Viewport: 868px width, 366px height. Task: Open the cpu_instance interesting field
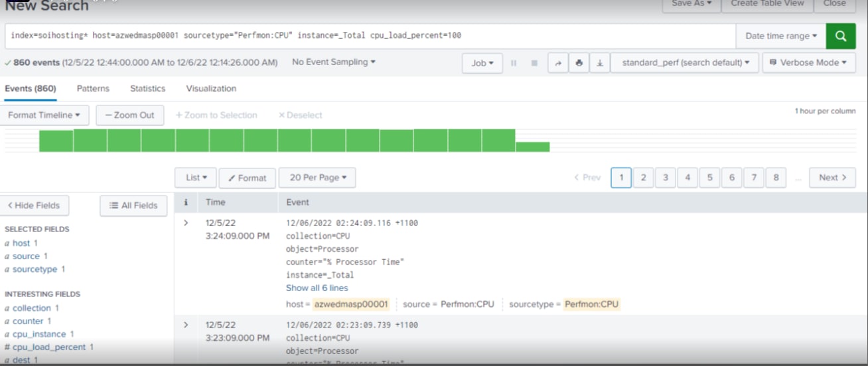pos(39,334)
